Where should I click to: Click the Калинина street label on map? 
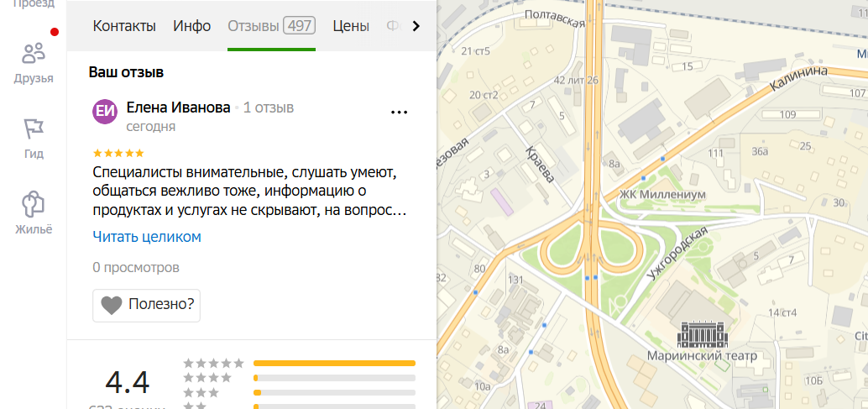pyautogui.click(x=799, y=79)
